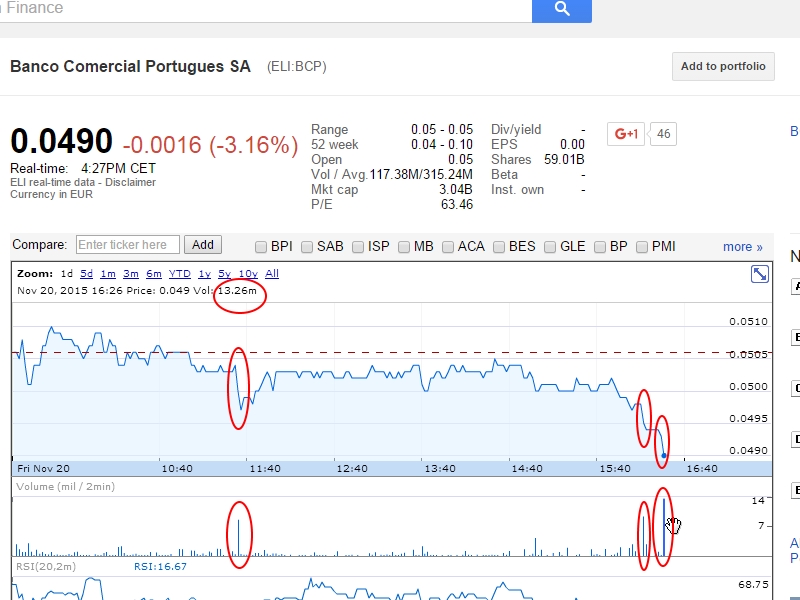Focus the Finance search box
Viewport: 800px width, 600px height.
(x=265, y=10)
